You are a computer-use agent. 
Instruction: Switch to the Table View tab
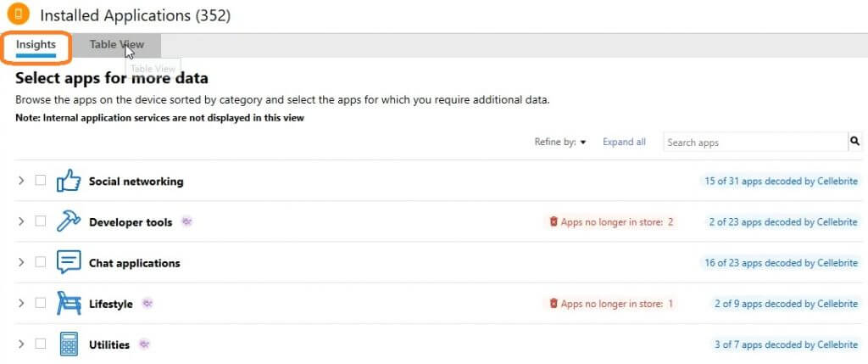(116, 45)
